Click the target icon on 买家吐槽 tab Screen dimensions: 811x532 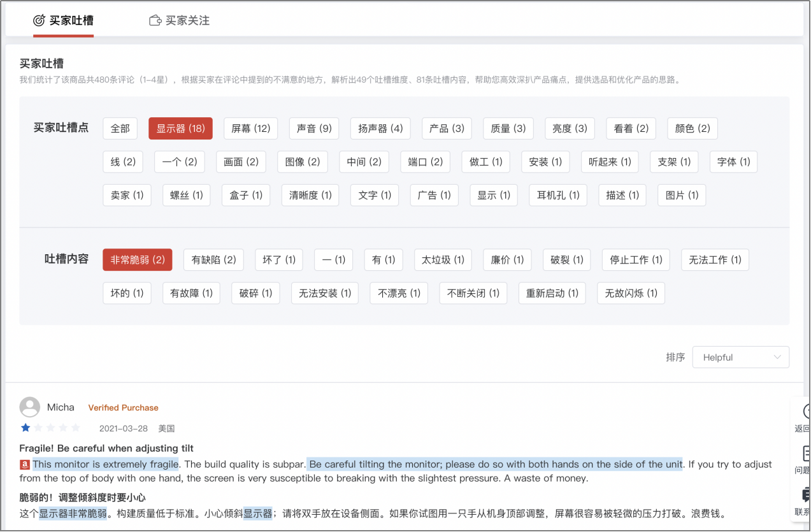click(38, 20)
